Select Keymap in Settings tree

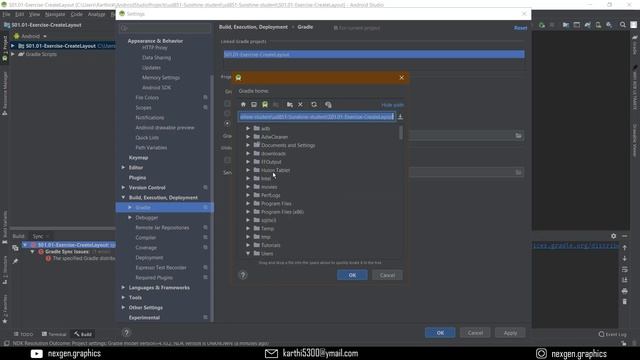[x=138, y=158]
